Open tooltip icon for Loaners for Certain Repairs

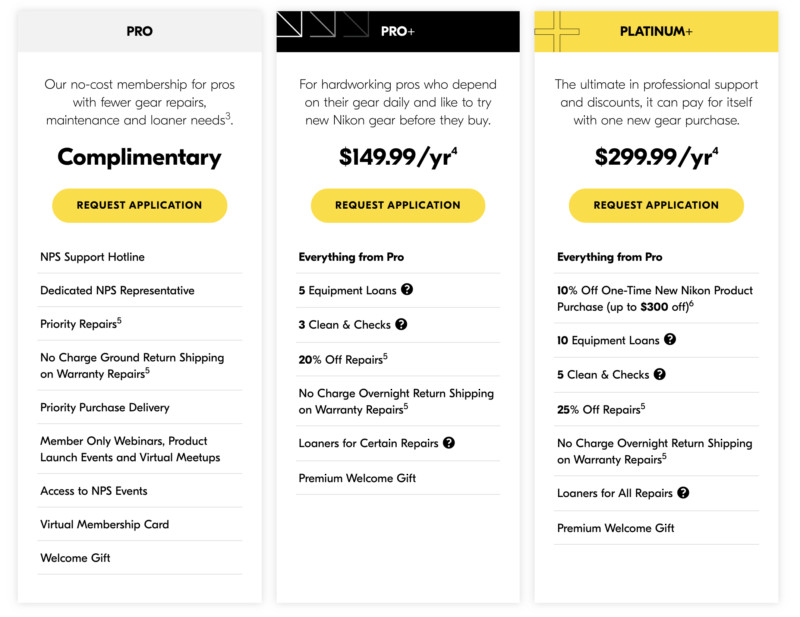[449, 442]
